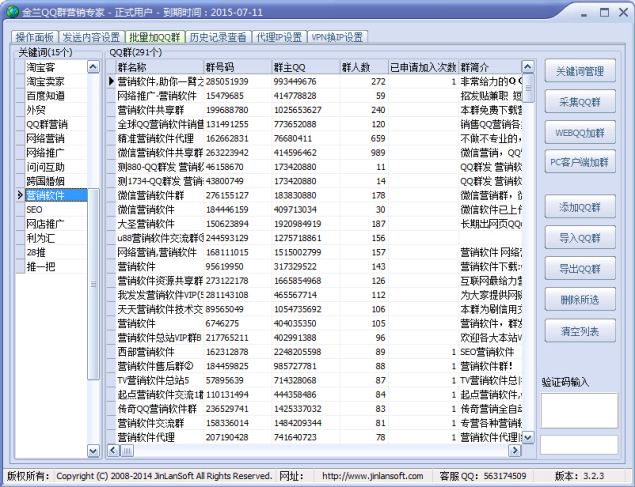The width and height of the screenshot is (635, 487).
Task: Click owner QQ 2248205598
Action: coord(297,352)
